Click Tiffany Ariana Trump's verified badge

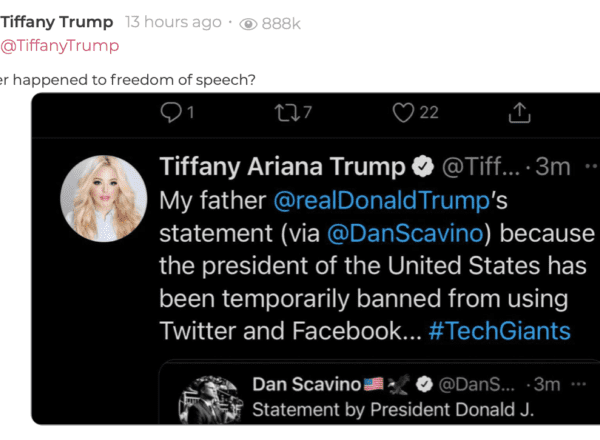[x=423, y=167]
